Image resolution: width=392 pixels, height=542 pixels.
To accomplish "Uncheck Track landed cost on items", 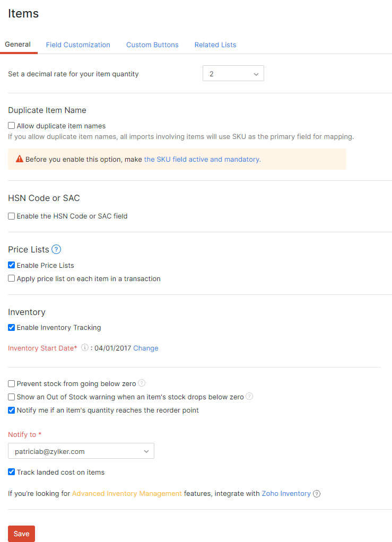I will pos(12,472).
